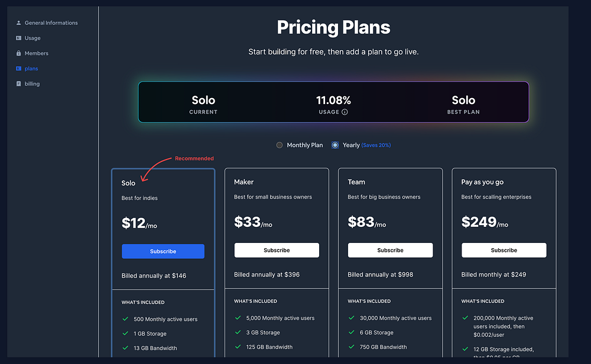Click the General Informations person icon
Screen dimensions: 591x364
pyautogui.click(x=18, y=23)
